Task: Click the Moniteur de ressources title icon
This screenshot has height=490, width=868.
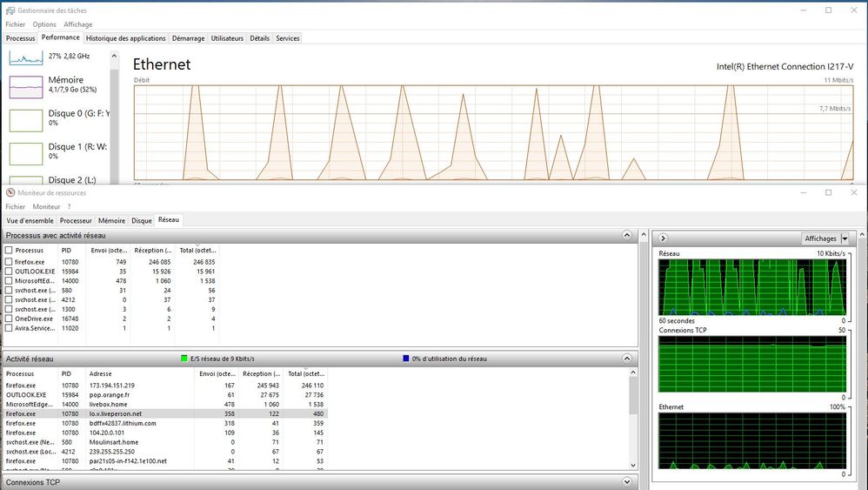Action: [x=10, y=192]
